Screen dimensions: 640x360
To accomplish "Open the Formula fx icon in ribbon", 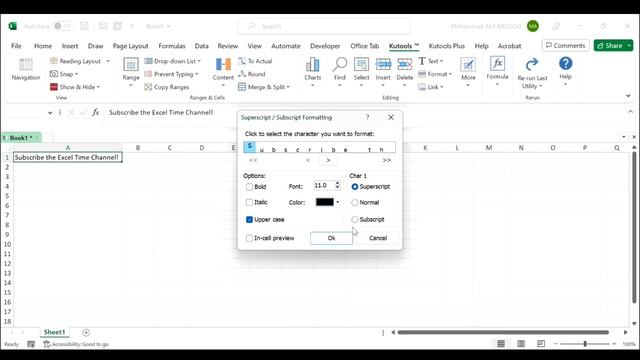I will coord(497,64).
